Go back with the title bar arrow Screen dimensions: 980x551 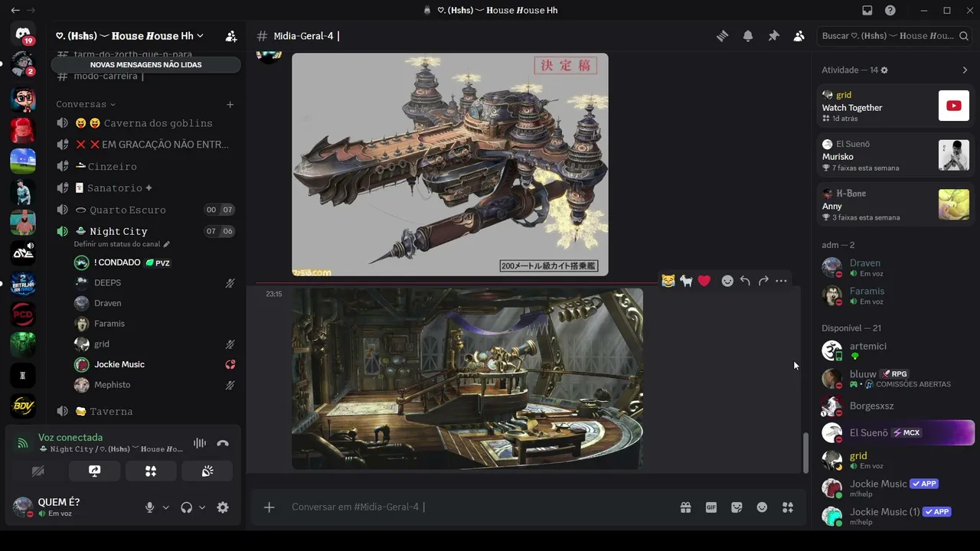click(x=15, y=11)
